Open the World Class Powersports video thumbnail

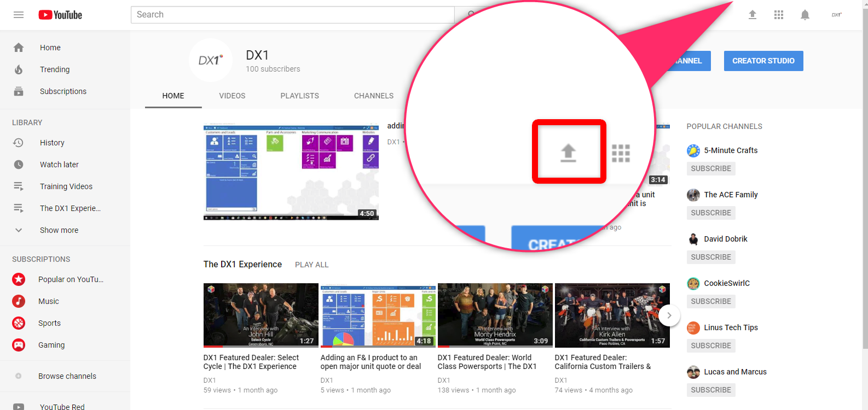[x=495, y=315]
